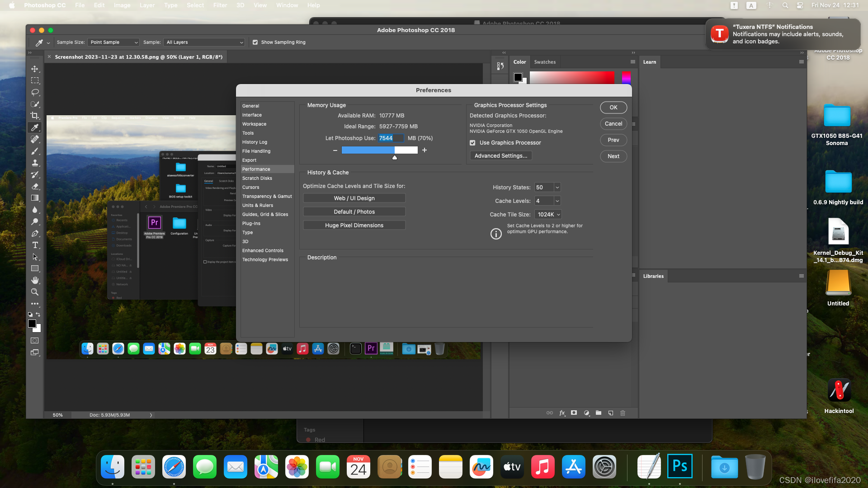Select the Crop tool
This screenshot has width=868, height=488.
[35, 116]
